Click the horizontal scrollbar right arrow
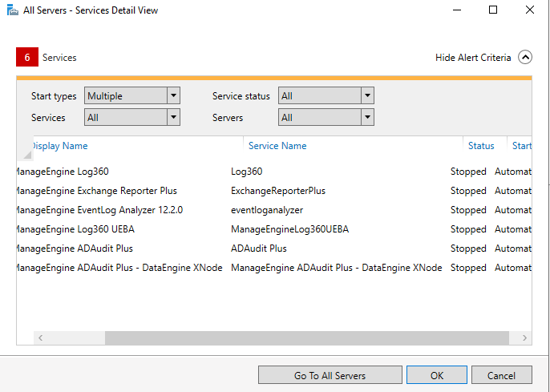This screenshot has height=392, width=550. pos(524,337)
